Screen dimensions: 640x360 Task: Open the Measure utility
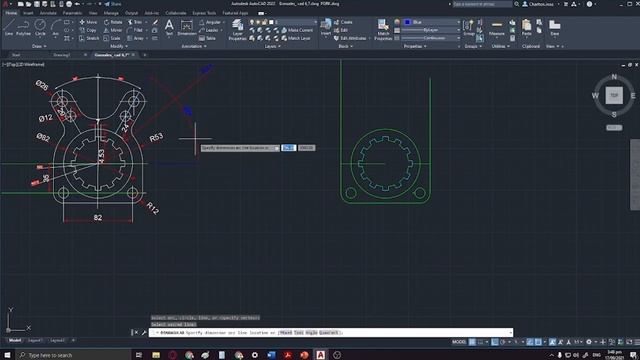point(497,28)
